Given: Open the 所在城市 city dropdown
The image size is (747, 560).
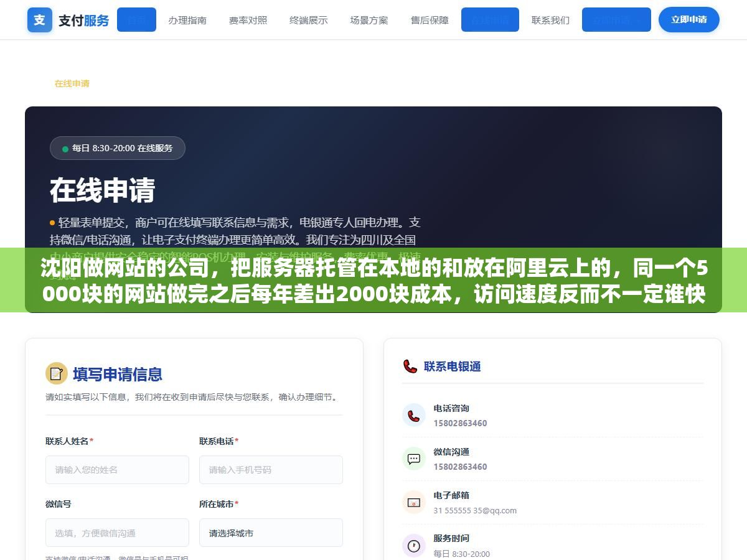Looking at the screenshot, I should 271,533.
